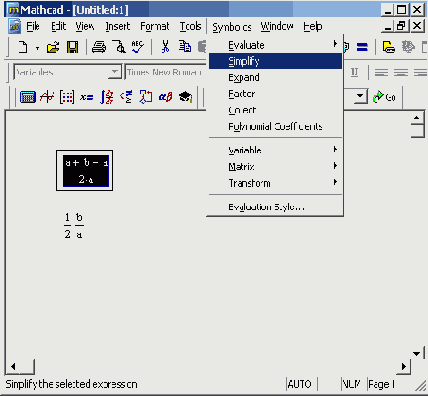Click the AUTO status bar indicator

299,384
